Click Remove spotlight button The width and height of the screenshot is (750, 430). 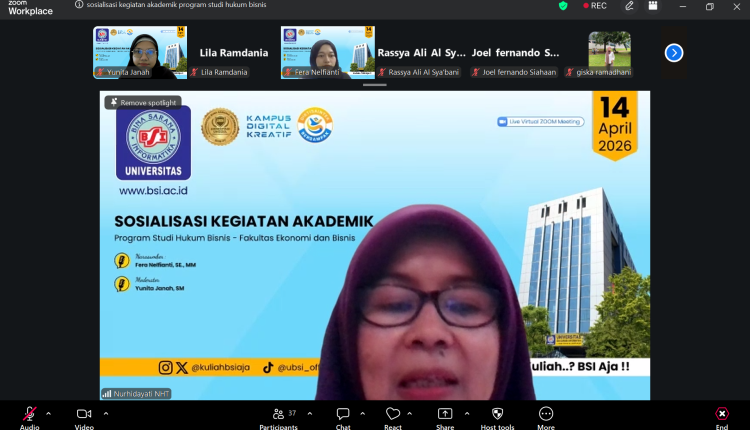click(143, 102)
